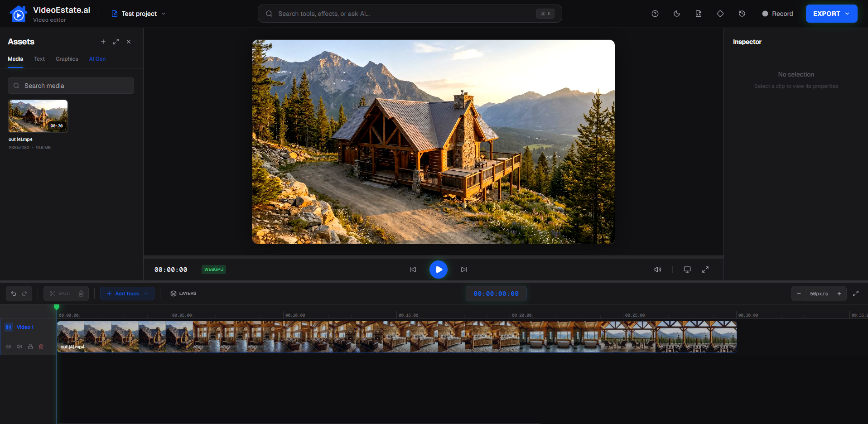Open the Layers panel in timeline toolbar
The width and height of the screenshot is (868, 424).
(x=183, y=293)
